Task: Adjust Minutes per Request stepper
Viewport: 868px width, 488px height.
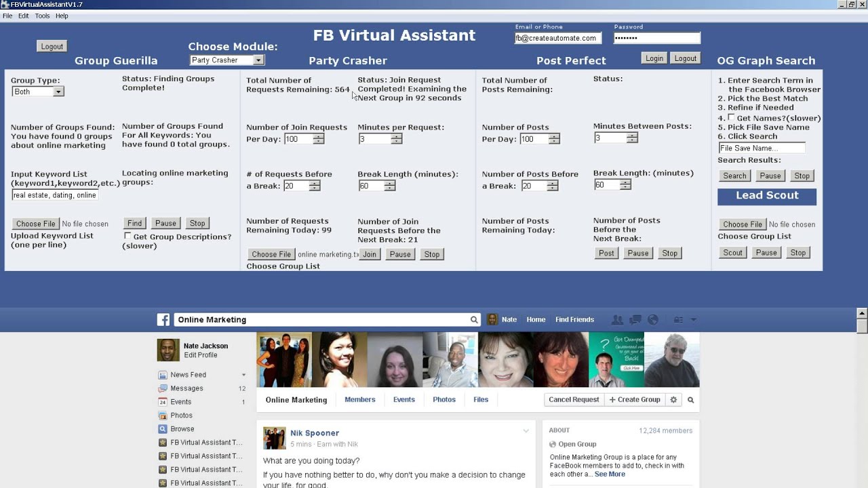Action: (397, 139)
